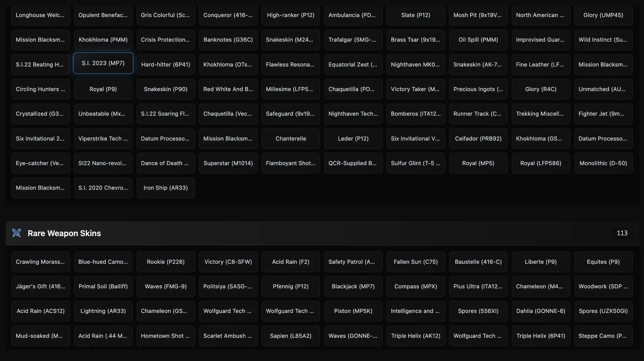Click the Glory (UMP45) skin tile
644x361 pixels.
[x=603, y=15]
